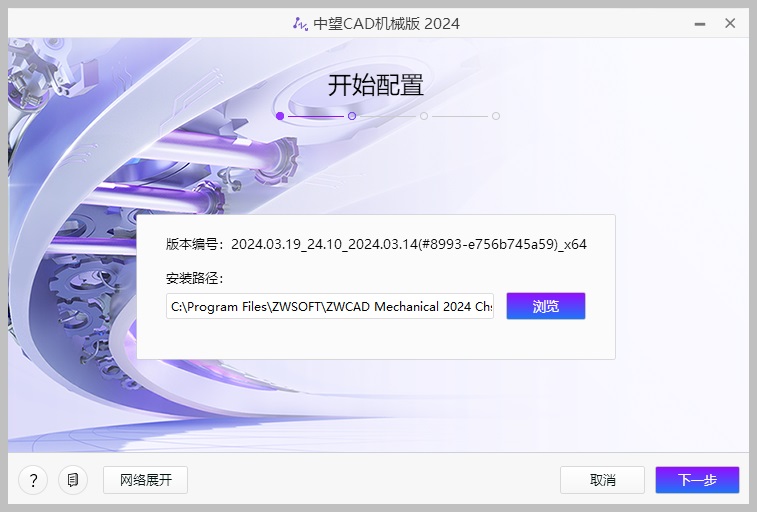Click the 安装路径 label
The width and height of the screenshot is (757, 512).
(x=195, y=278)
